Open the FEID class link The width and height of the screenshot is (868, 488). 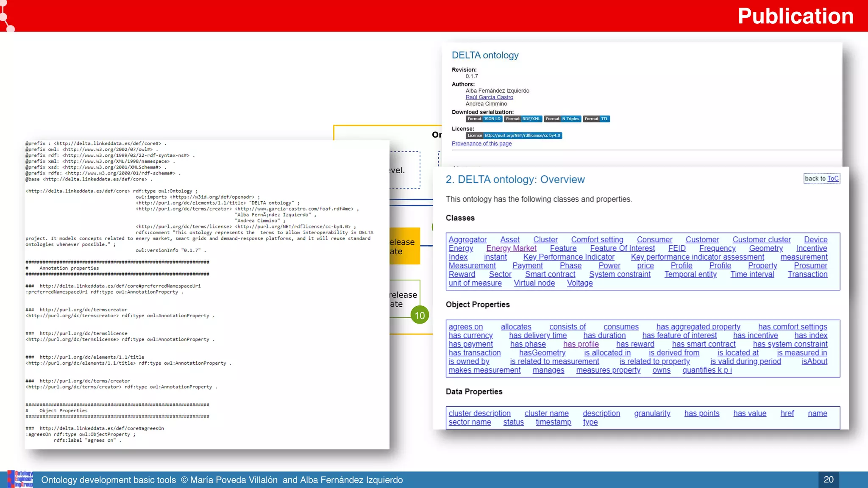(x=677, y=248)
